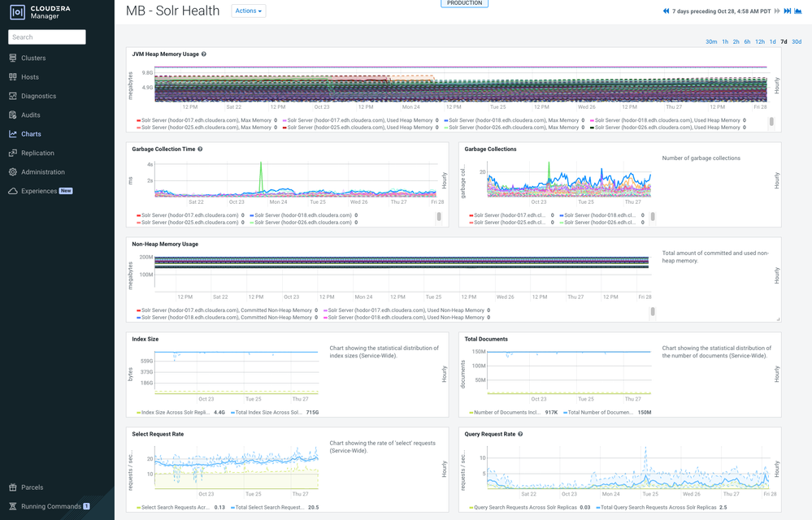Open Clusters menu
The height and width of the screenshot is (520, 812).
click(x=33, y=58)
